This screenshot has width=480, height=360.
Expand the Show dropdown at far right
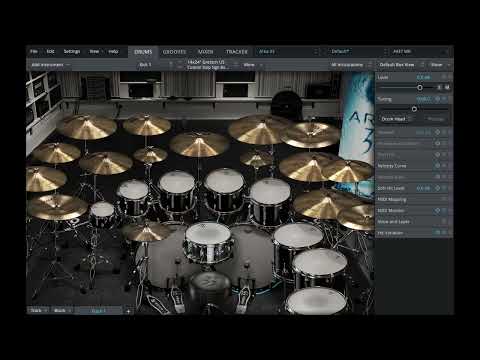pyautogui.click(x=440, y=65)
